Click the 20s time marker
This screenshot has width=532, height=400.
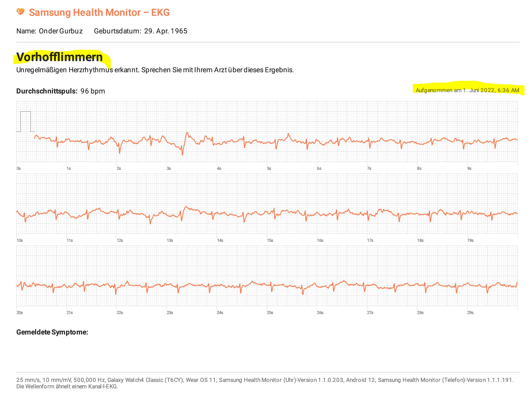point(20,313)
